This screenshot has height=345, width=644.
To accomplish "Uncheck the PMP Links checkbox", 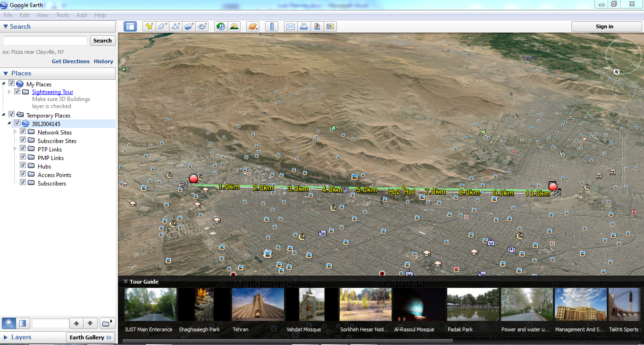I will pos(23,157).
